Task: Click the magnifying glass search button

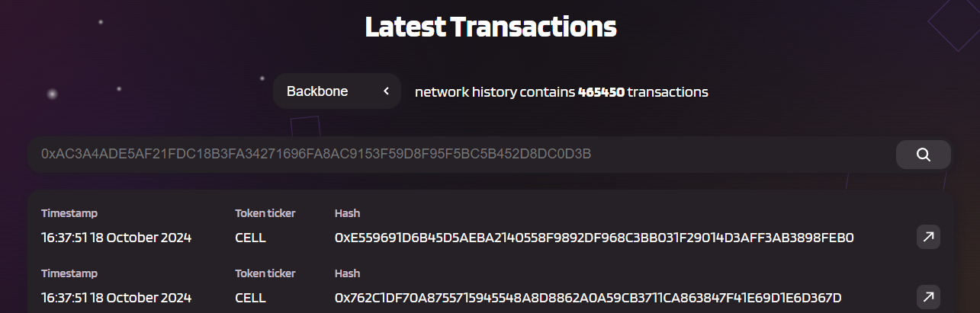Action: pos(923,155)
